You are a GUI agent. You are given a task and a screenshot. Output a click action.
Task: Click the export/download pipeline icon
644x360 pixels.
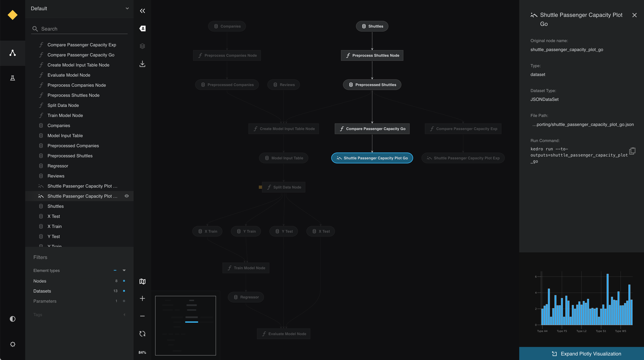tap(142, 64)
